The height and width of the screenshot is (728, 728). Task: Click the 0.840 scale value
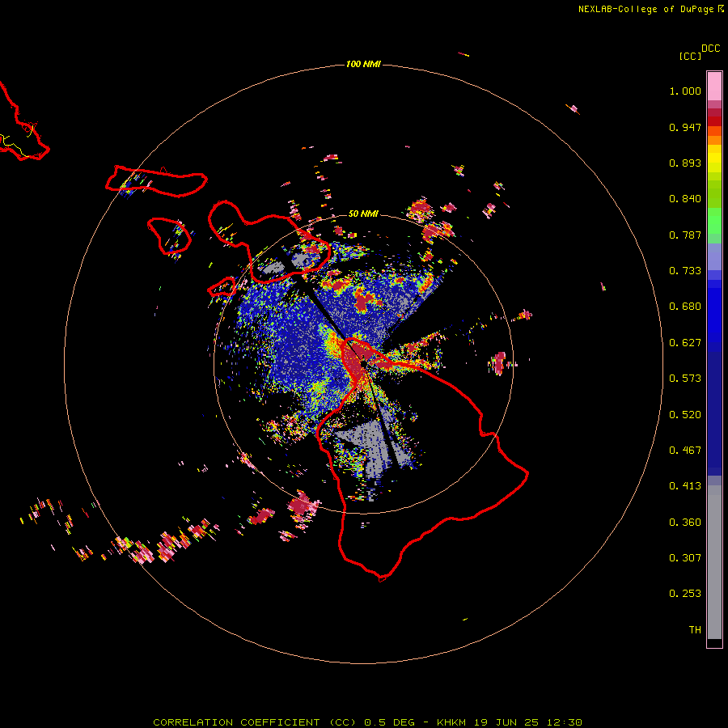point(685,199)
